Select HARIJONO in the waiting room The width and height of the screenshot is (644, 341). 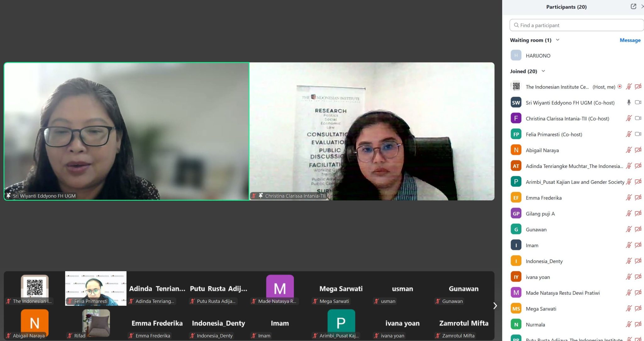pos(538,56)
